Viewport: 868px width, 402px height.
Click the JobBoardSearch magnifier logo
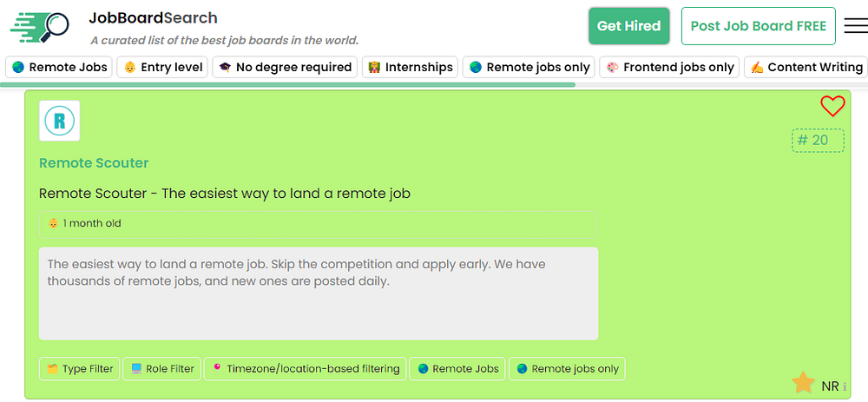(x=40, y=27)
